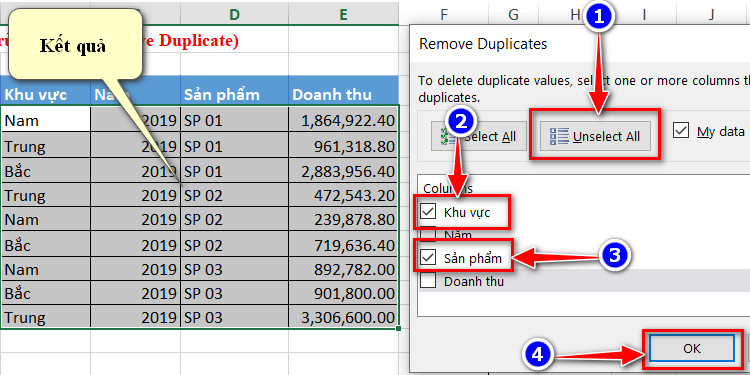
Task: Select cell with 719,636.40
Action: point(343,244)
